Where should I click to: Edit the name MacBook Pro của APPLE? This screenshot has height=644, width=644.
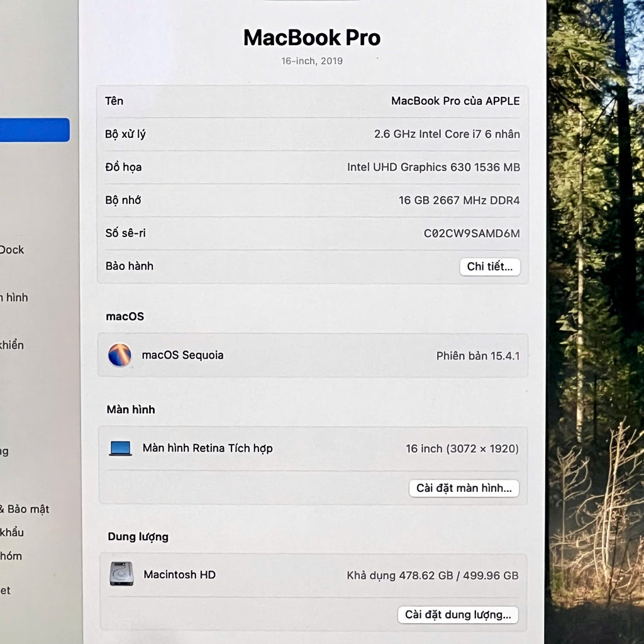coord(455,101)
